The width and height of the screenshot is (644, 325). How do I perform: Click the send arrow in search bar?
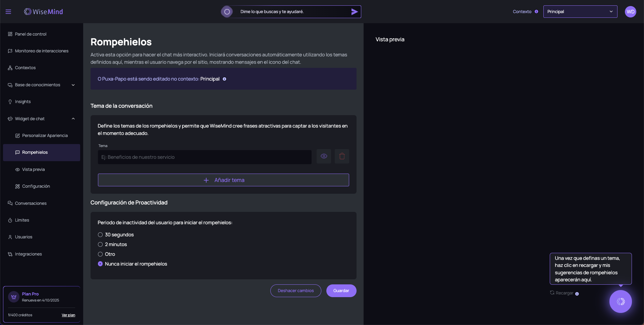click(x=354, y=12)
